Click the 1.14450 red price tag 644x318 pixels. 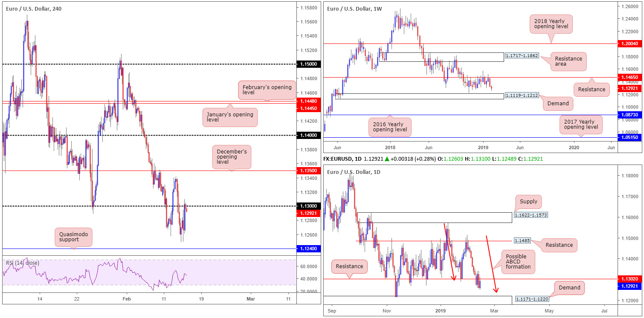(308, 109)
